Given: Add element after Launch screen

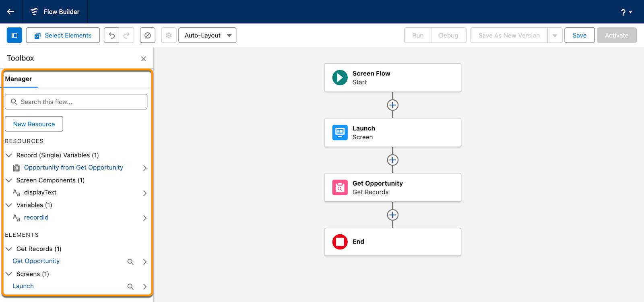Looking at the screenshot, I should pos(393,160).
